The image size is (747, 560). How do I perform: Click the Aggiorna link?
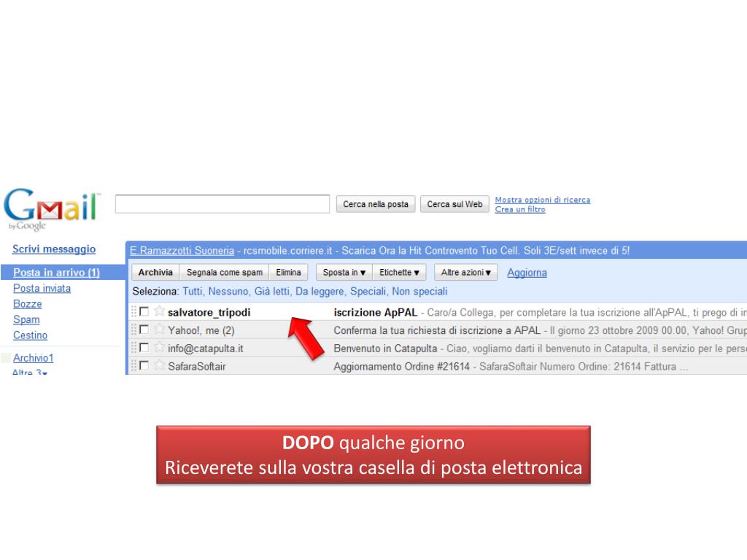pos(527,273)
